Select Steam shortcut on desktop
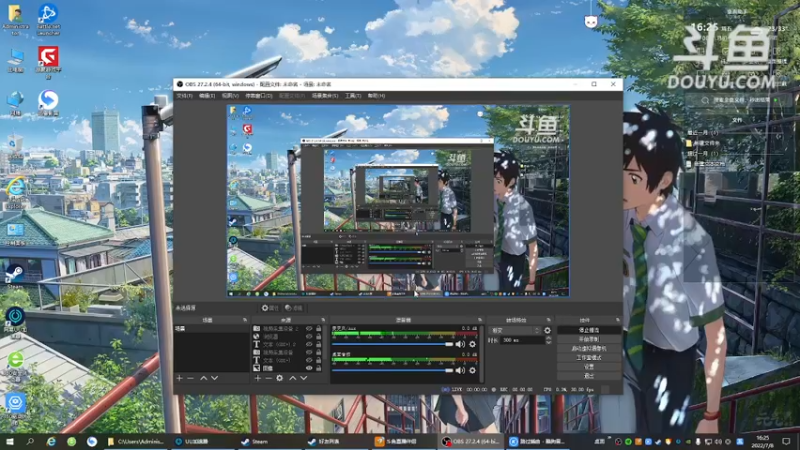Screen dimensions: 800x450 15,278
